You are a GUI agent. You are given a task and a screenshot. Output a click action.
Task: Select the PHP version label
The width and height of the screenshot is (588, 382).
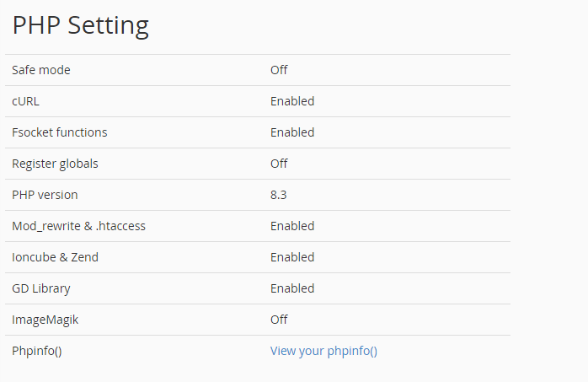coord(45,195)
